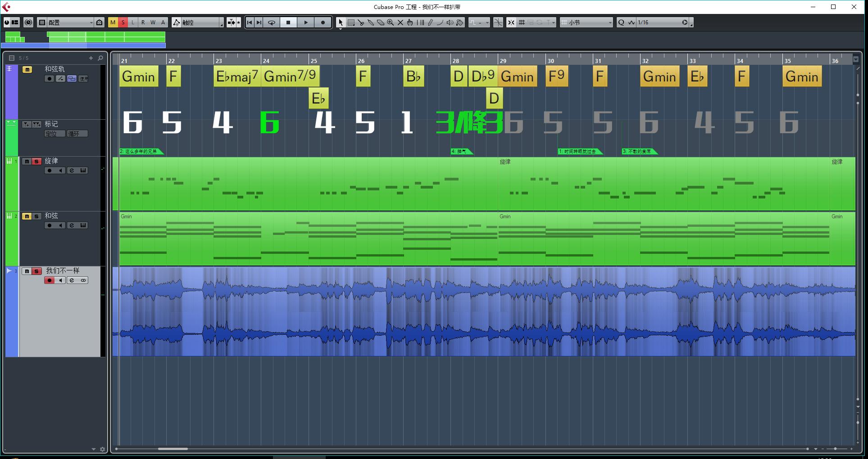Click Go to Next Marker transport button

(259, 22)
